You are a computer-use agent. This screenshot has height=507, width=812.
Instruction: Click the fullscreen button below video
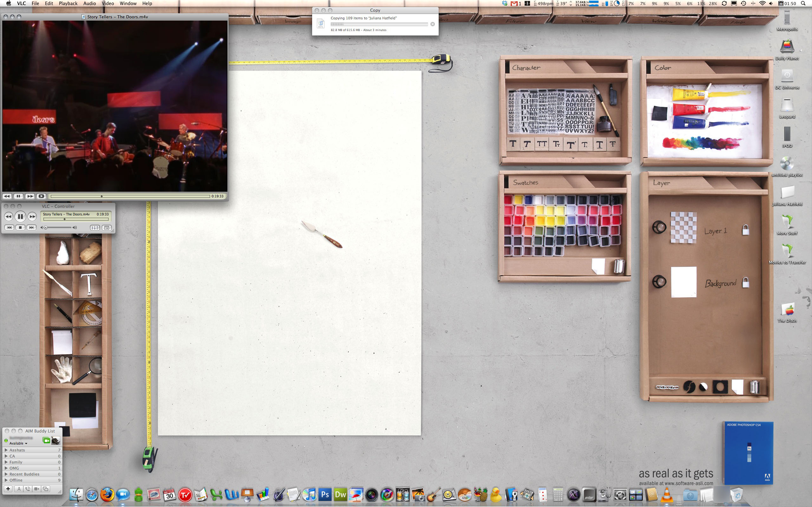click(41, 196)
